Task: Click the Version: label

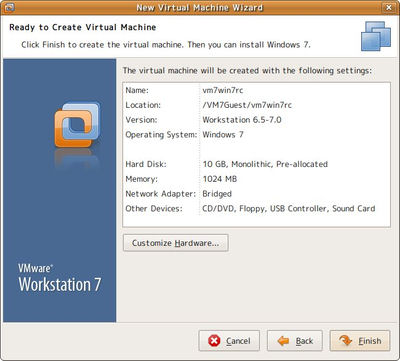Action: pos(141,120)
